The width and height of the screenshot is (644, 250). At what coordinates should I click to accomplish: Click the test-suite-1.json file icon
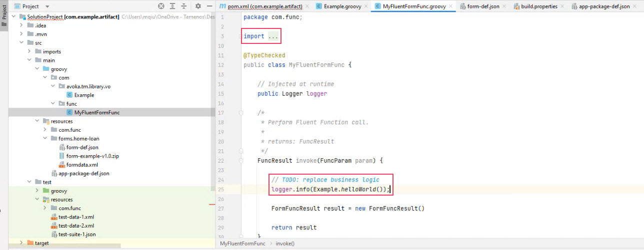[x=54, y=234]
